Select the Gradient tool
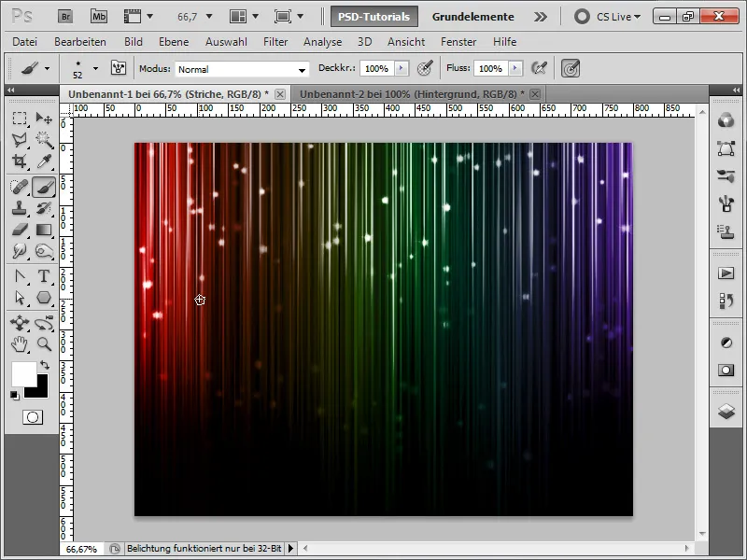 (44, 230)
